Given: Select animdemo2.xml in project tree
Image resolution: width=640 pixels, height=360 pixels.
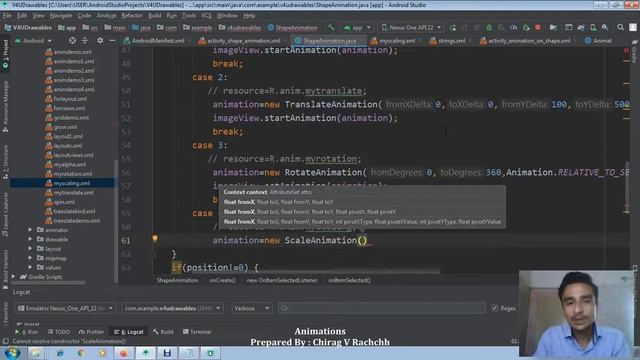Looking at the screenshot, I should point(73,71).
